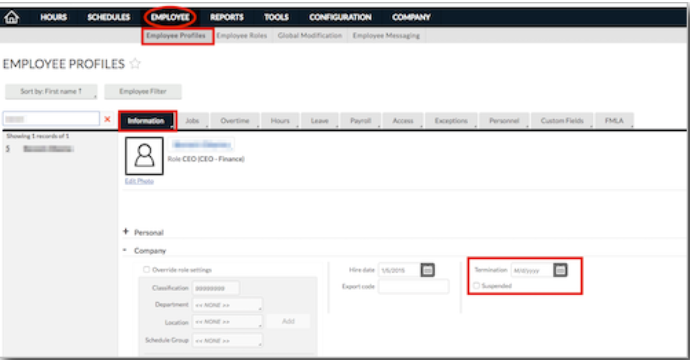Go to the home icon
This screenshot has width=690, height=360.
(x=11, y=17)
